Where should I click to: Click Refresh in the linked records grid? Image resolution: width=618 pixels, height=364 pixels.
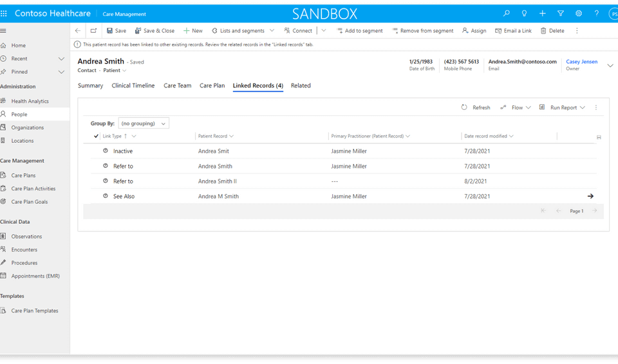(476, 107)
